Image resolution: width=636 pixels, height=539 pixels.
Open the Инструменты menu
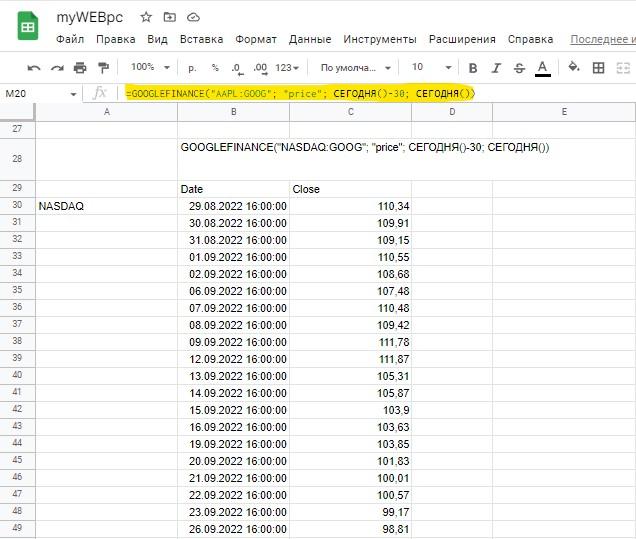(x=380, y=39)
